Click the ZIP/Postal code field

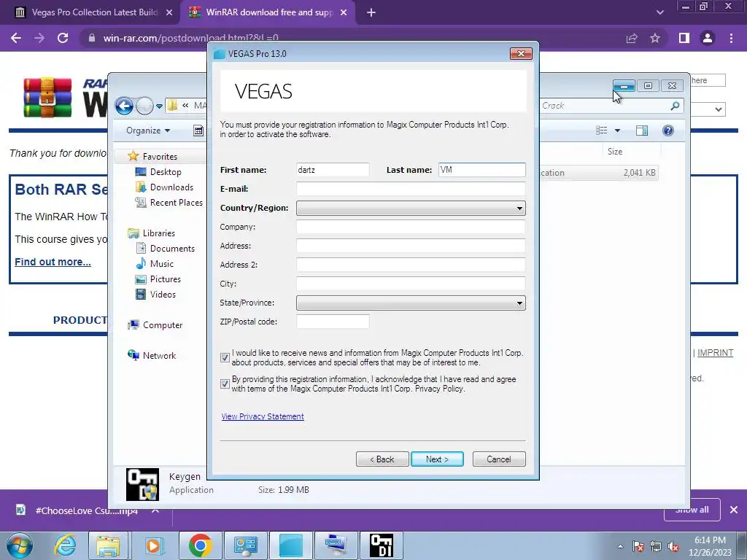[x=333, y=322]
